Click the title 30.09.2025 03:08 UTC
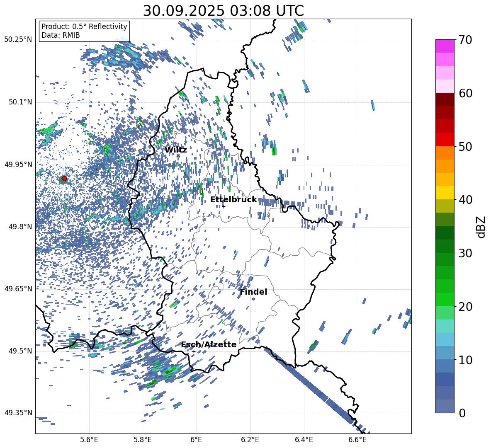 coord(224,11)
